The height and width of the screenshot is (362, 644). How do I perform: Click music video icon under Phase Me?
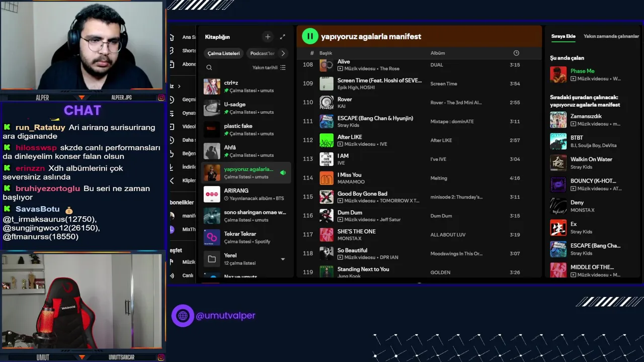[x=573, y=79]
